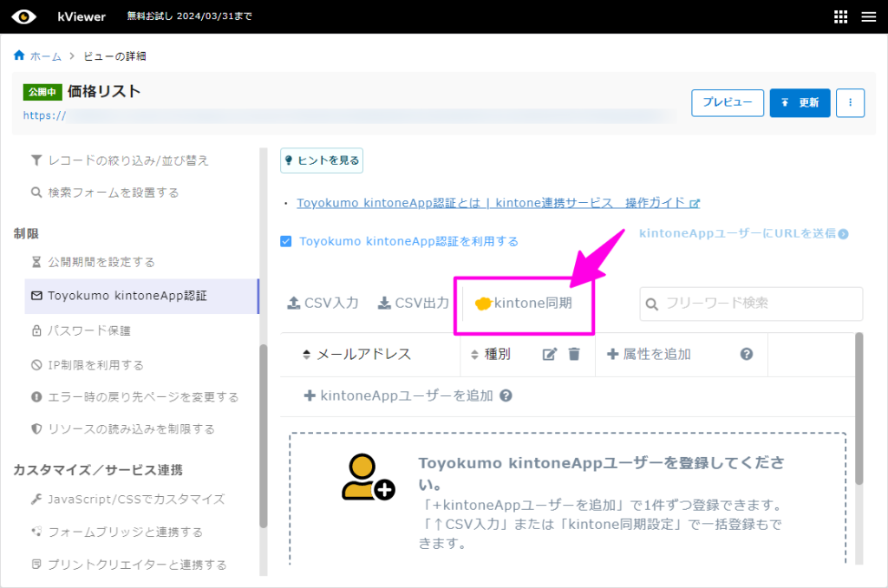Click the https:// view URL

coord(44,115)
